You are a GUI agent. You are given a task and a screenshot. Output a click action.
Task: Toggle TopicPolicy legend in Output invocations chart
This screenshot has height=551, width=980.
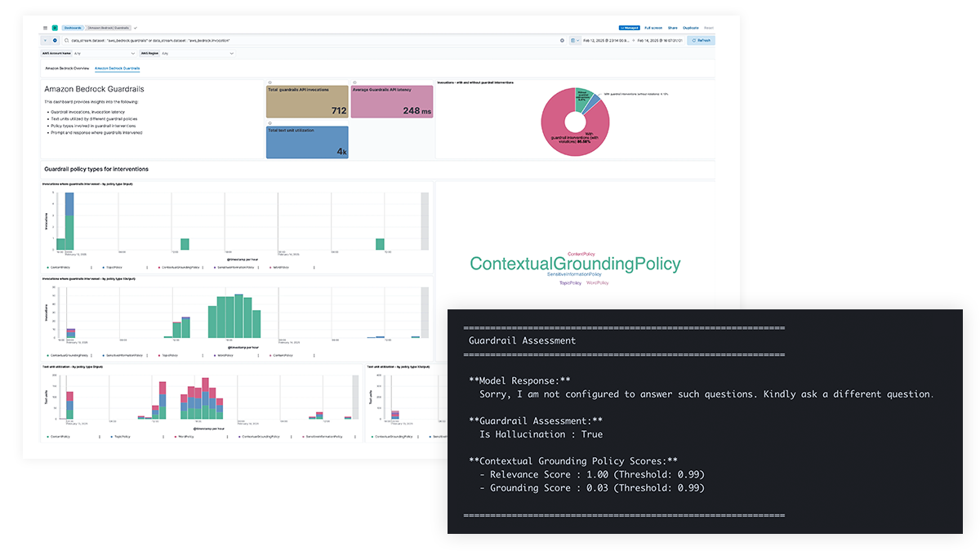click(x=168, y=356)
